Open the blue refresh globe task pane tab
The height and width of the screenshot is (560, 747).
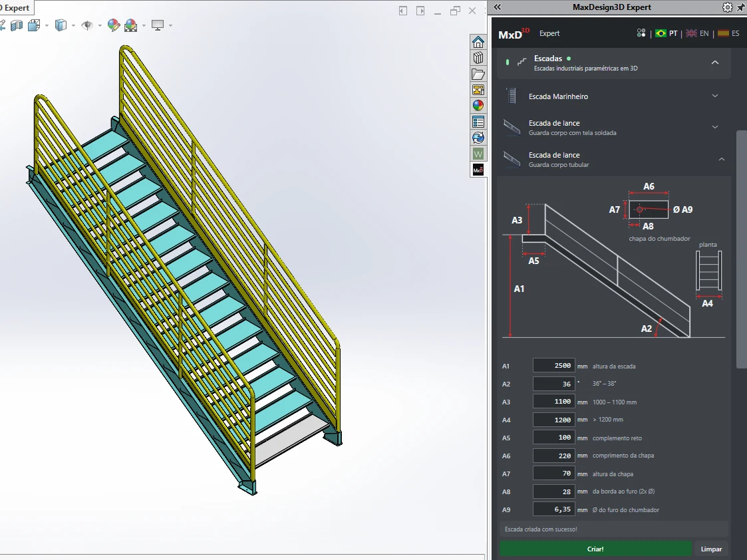[478, 138]
